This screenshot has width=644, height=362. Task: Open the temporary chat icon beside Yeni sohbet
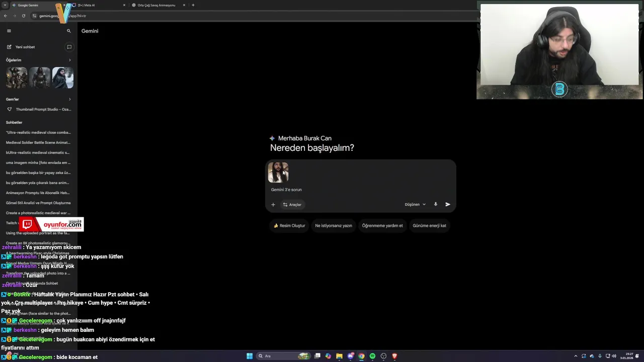(69, 47)
